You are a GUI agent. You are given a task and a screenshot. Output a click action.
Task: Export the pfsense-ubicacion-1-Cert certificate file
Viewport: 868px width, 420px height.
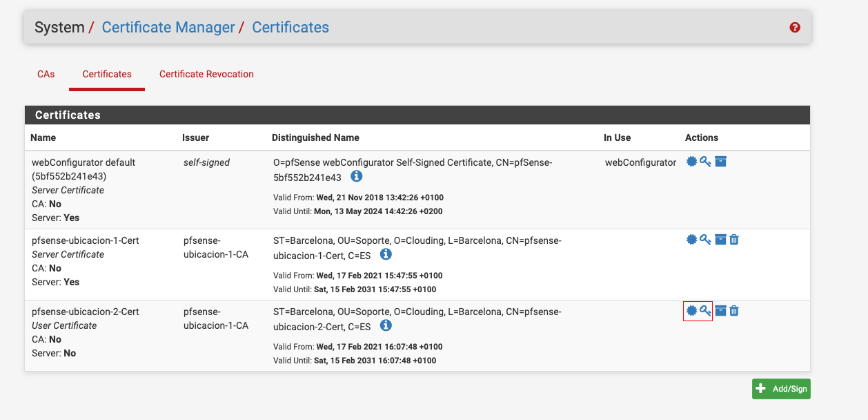691,240
